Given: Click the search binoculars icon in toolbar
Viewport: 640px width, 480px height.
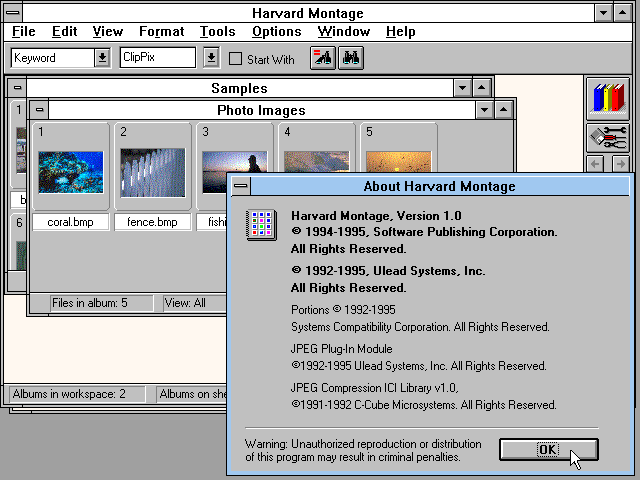Looking at the screenshot, I should 350,58.
